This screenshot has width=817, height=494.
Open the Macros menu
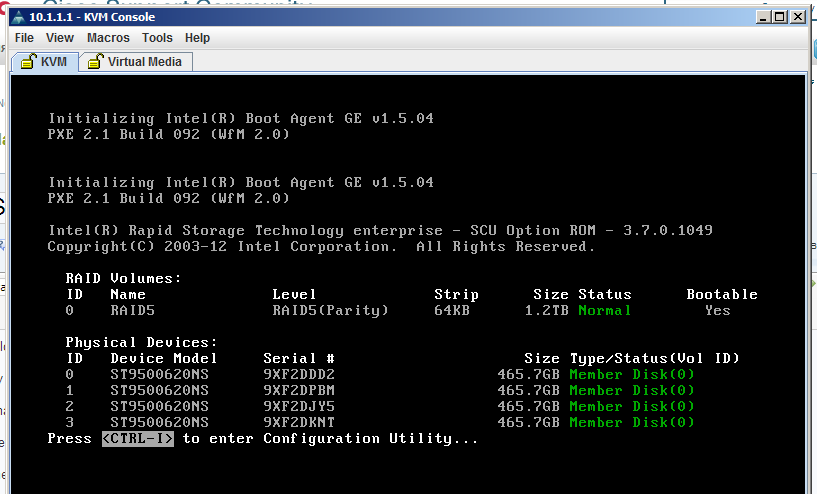[108, 38]
